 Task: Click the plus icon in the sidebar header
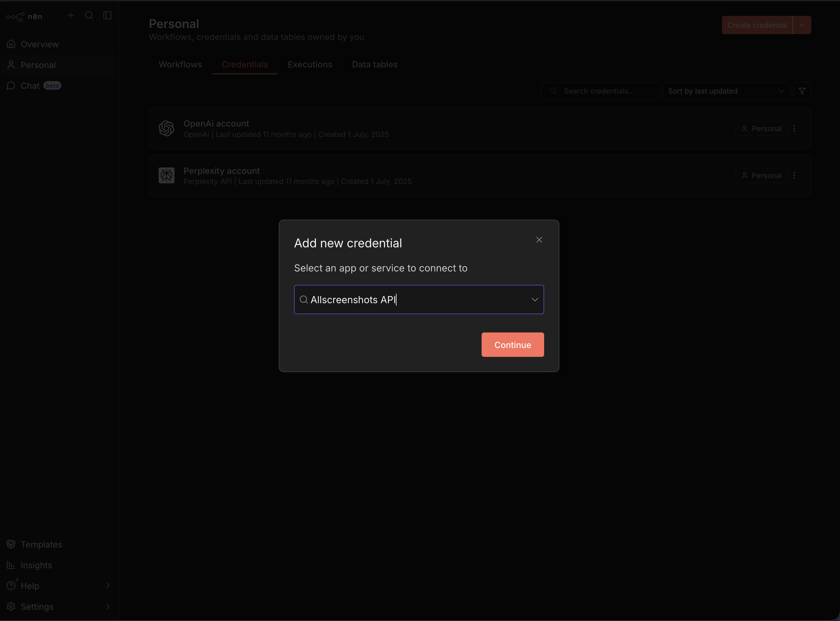71,16
